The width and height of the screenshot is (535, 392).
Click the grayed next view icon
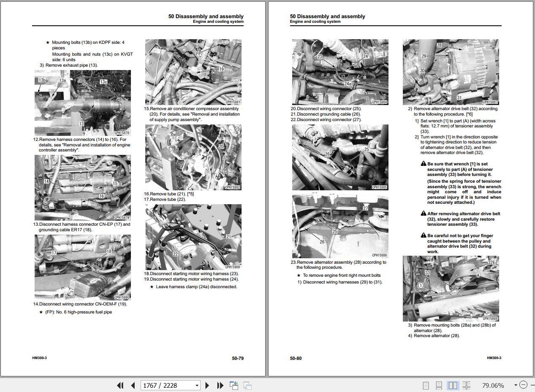[247, 385]
